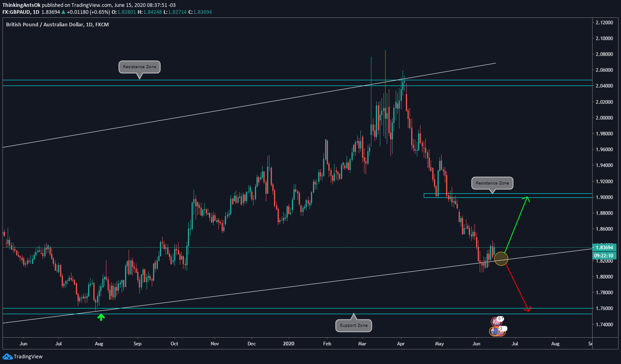Screen dimensions: 621x364
Task: Click the TradingView cloud logo icon
Action: coord(7,356)
